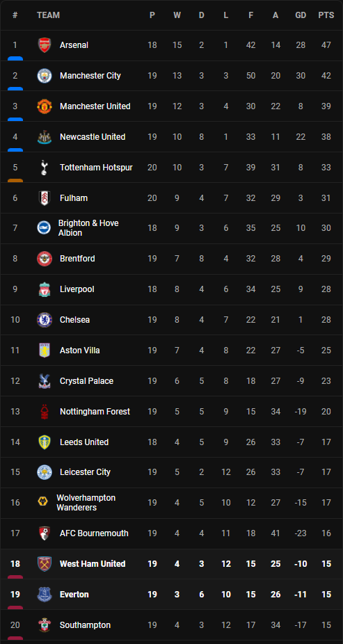Image resolution: width=343 pixels, height=644 pixels.
Task: Click the Manchester United club crest
Action: click(x=45, y=106)
